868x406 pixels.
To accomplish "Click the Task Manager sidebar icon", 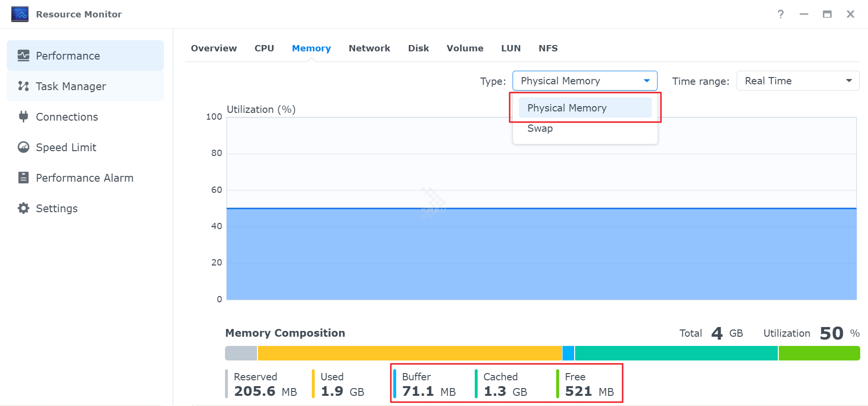I will coord(23,86).
